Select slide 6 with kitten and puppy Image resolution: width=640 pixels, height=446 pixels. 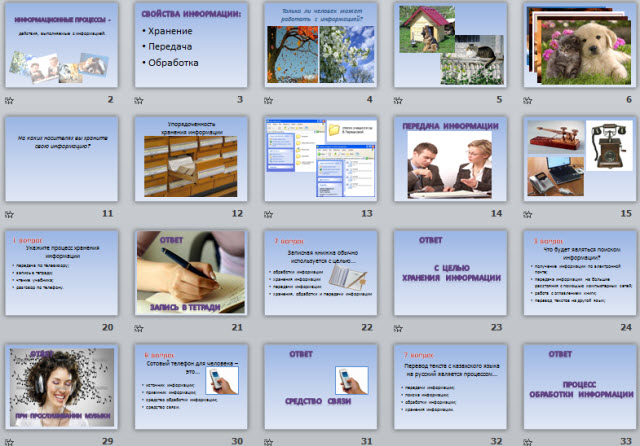click(579, 46)
